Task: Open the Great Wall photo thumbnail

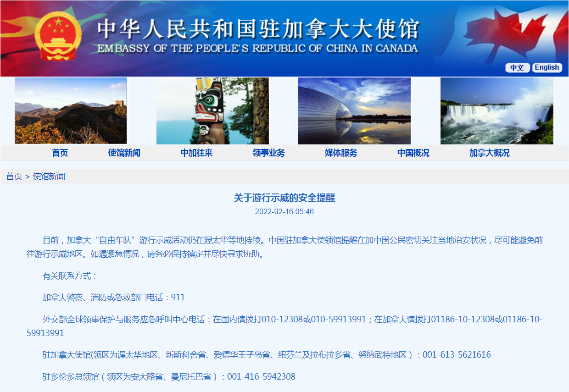Action: (71, 111)
